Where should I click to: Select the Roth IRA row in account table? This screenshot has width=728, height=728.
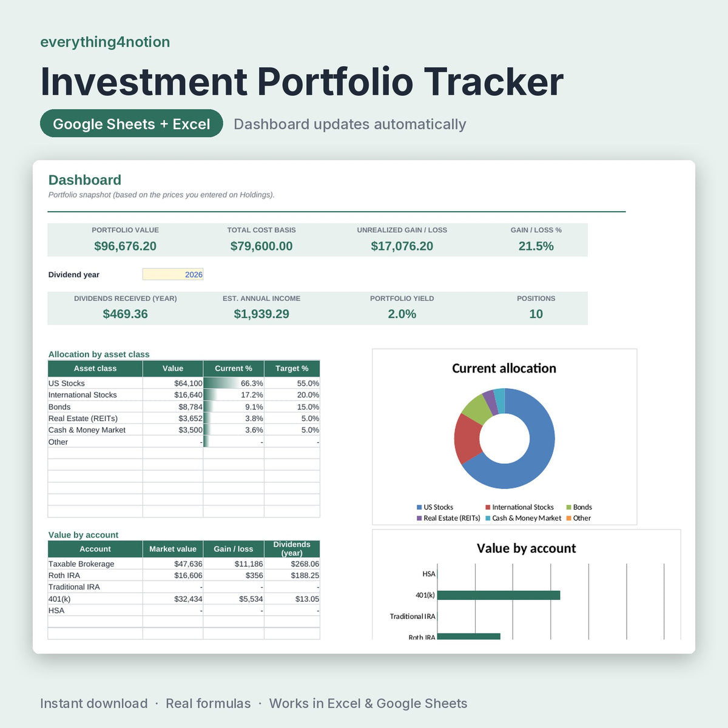pyautogui.click(x=184, y=576)
